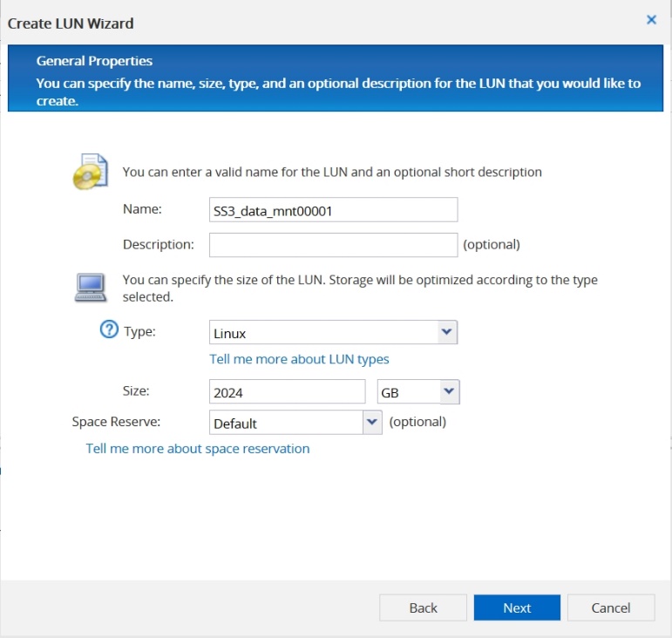
Task: Click the laptop computer icon
Action: point(90,287)
